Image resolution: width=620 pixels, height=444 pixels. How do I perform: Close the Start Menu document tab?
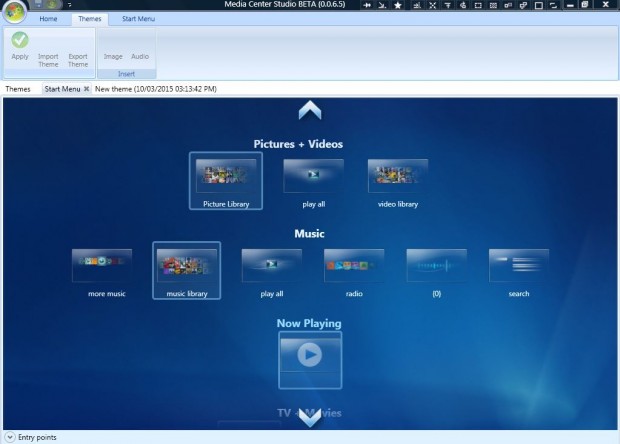[x=86, y=89]
